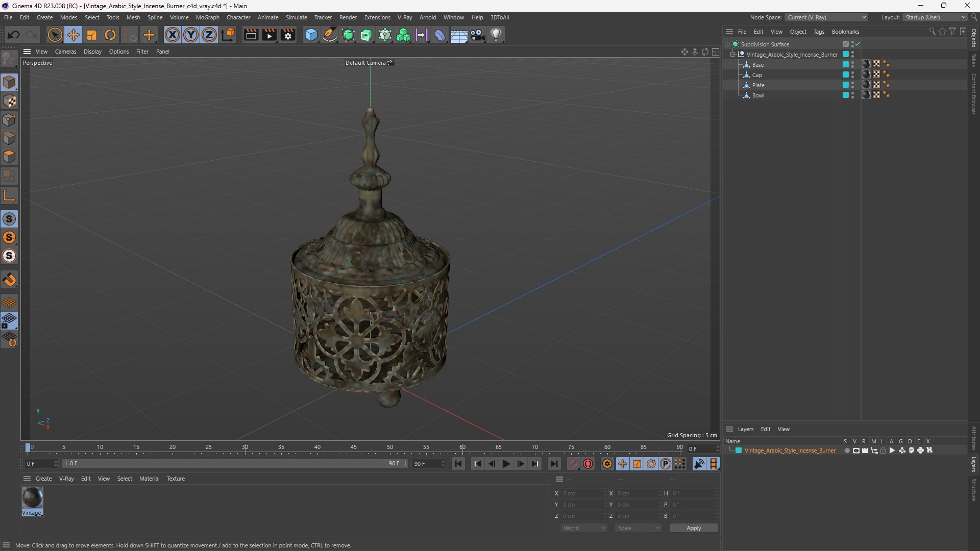Open Node Space dropdown
Image resolution: width=980 pixels, height=551 pixels.
pyautogui.click(x=826, y=17)
